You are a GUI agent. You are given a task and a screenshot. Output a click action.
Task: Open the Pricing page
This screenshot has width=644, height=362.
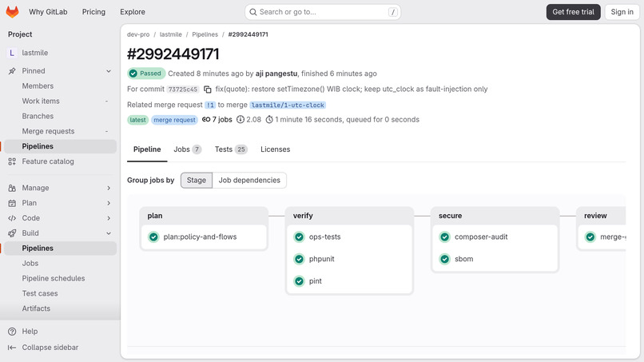pos(93,12)
